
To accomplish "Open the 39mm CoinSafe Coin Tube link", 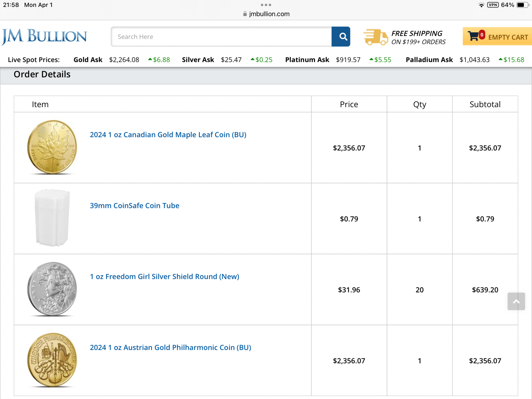I will coord(135,205).
